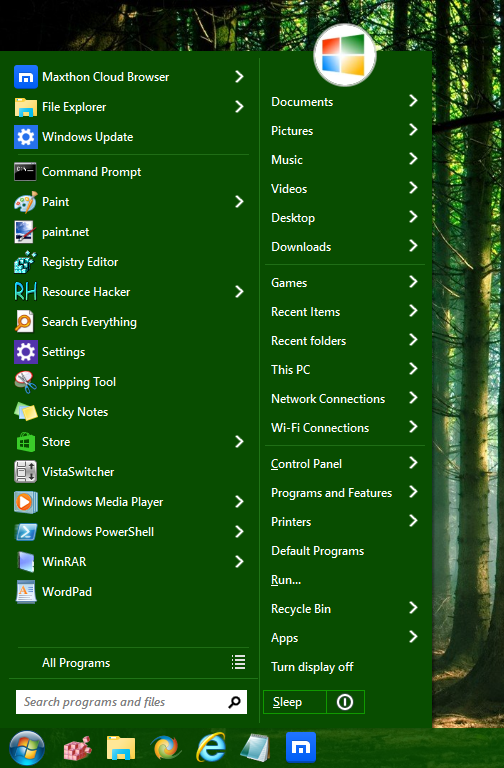This screenshot has height=768, width=504.
Task: Expand Recycle Bin submenu arrow
Action: tap(413, 607)
